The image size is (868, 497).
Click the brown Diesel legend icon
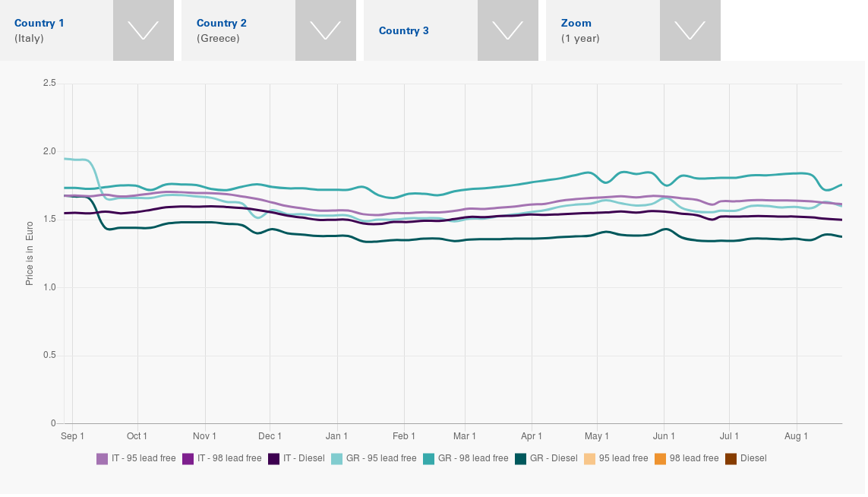pyautogui.click(x=731, y=459)
